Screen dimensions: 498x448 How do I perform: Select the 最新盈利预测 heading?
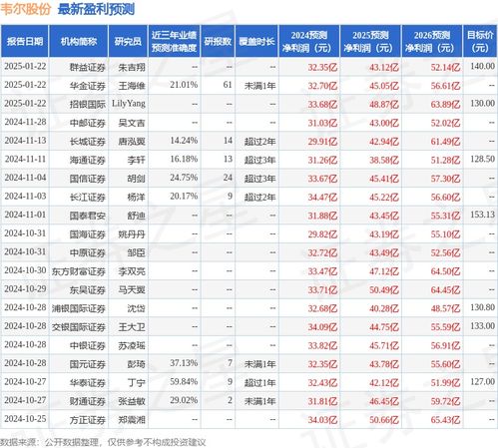pyautogui.click(x=96, y=9)
